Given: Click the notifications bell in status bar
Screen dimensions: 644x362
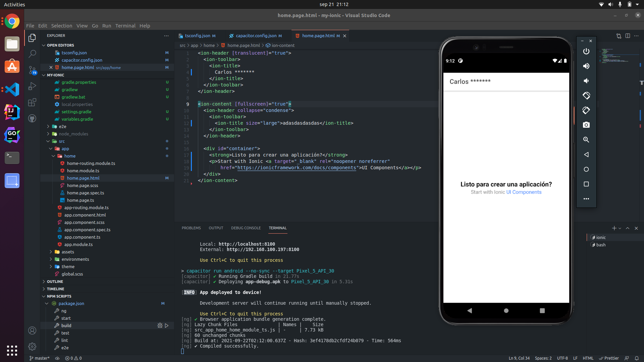Looking at the screenshot, I should point(636,358).
